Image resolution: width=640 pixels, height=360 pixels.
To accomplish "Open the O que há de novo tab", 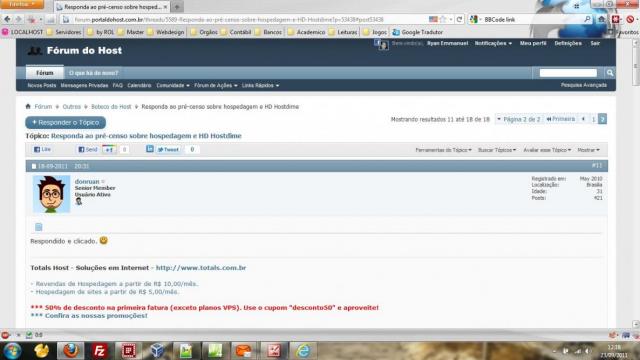I will pyautogui.click(x=93, y=73).
